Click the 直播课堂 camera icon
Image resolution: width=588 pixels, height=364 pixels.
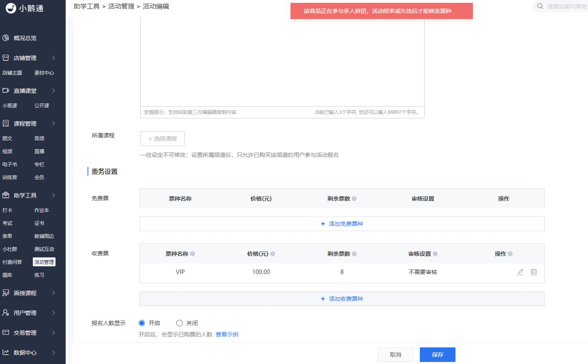[x=6, y=90]
